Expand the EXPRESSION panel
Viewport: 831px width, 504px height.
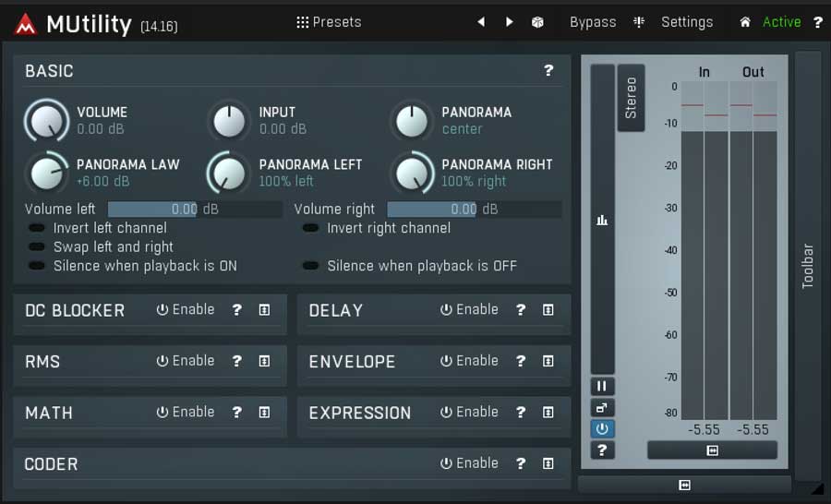click(548, 413)
